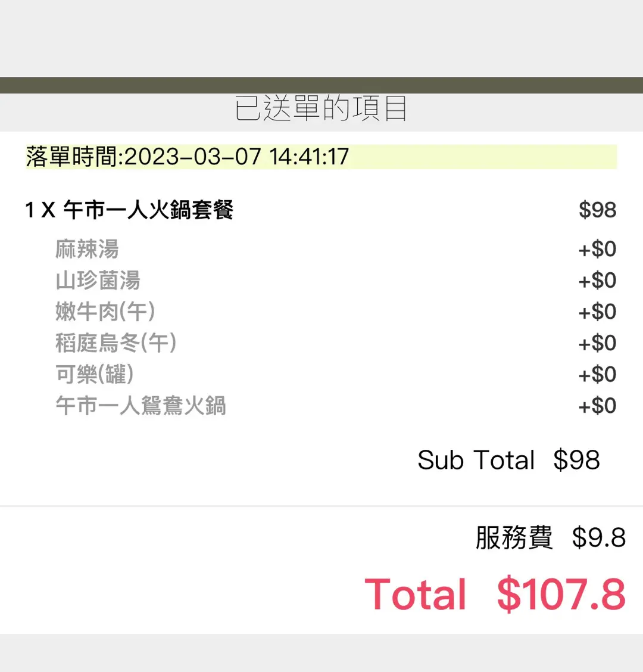643x672 pixels.
Task: Click the Sub Total label
Action: pos(476,461)
